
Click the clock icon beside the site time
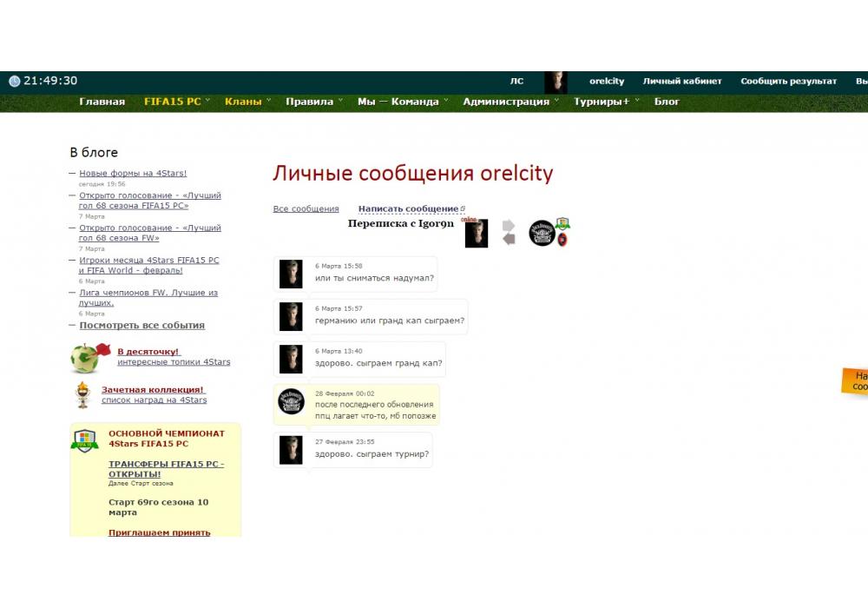[14, 82]
